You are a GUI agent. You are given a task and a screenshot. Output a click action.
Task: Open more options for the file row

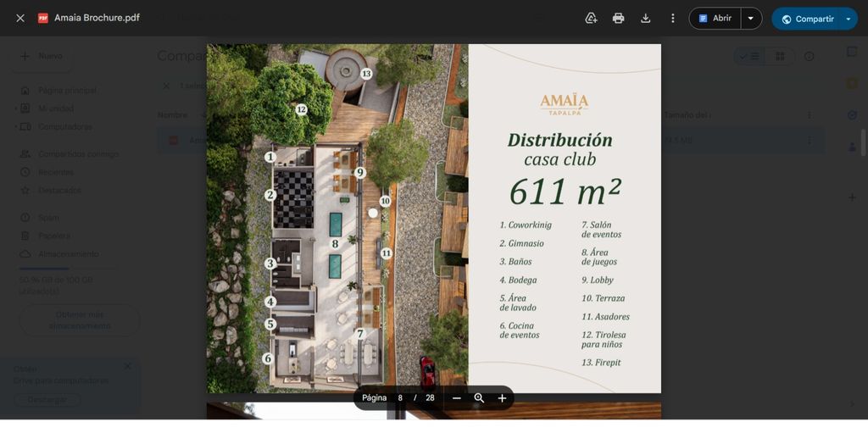click(810, 140)
